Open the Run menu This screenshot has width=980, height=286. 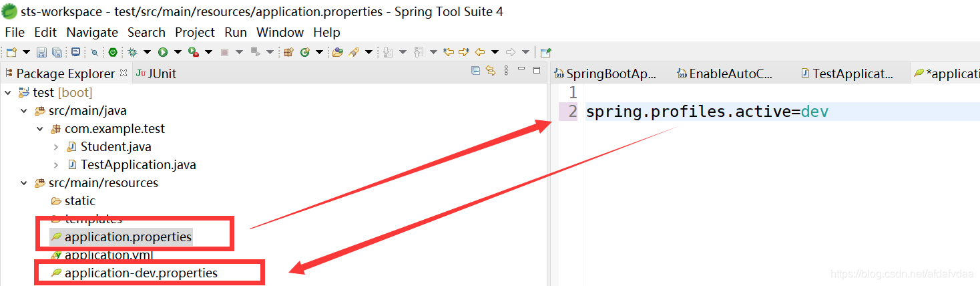(236, 32)
